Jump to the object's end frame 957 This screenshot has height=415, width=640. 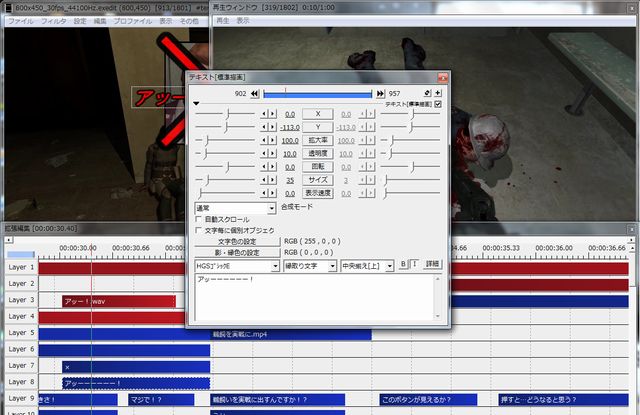[380, 93]
